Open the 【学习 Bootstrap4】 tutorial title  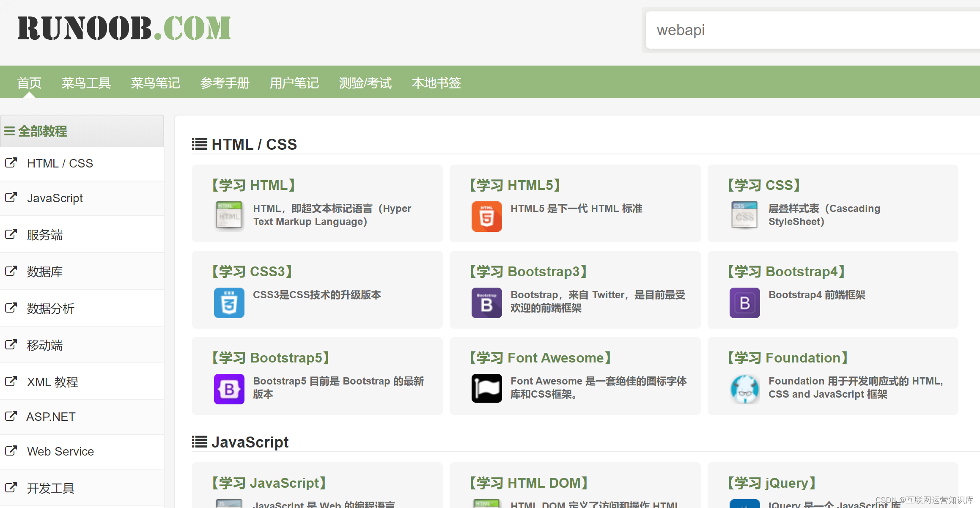pos(786,272)
